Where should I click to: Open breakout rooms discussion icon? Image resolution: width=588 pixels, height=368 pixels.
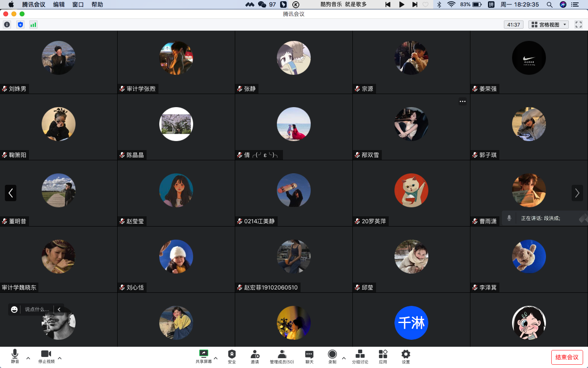point(360,355)
